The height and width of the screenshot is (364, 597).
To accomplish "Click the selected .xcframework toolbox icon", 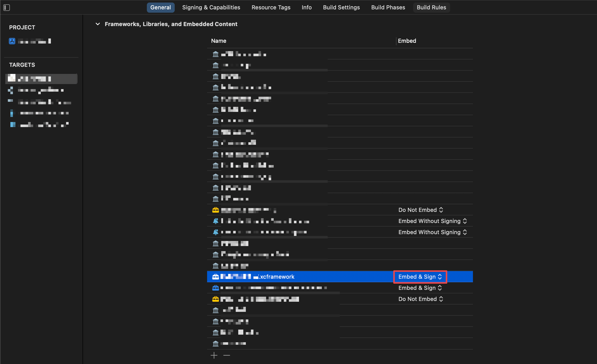I will pyautogui.click(x=215, y=277).
